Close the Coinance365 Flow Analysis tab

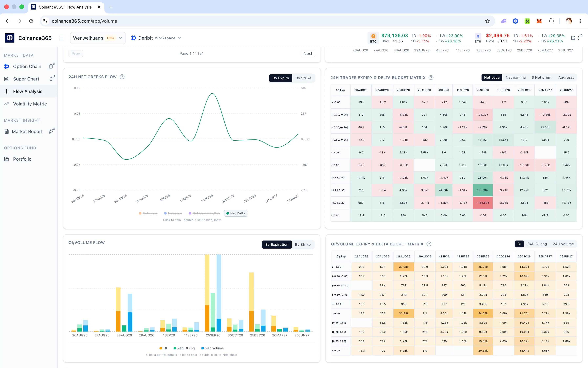tap(99, 7)
